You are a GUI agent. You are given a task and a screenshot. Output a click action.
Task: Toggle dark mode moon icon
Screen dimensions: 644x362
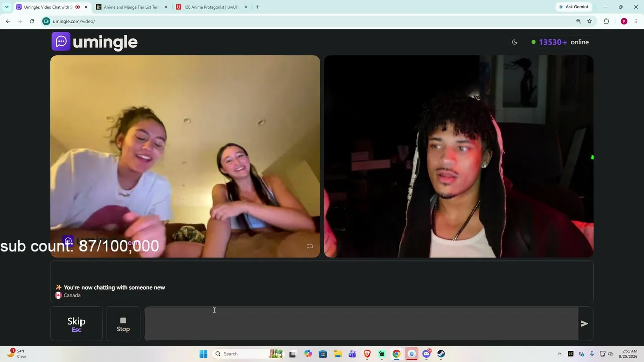tap(515, 42)
